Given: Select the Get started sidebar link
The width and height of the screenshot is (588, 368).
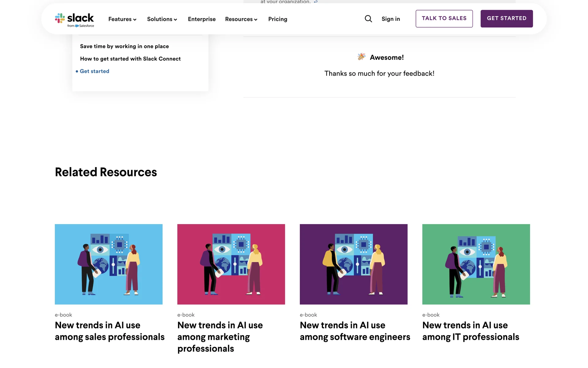Looking at the screenshot, I should pos(94,71).
